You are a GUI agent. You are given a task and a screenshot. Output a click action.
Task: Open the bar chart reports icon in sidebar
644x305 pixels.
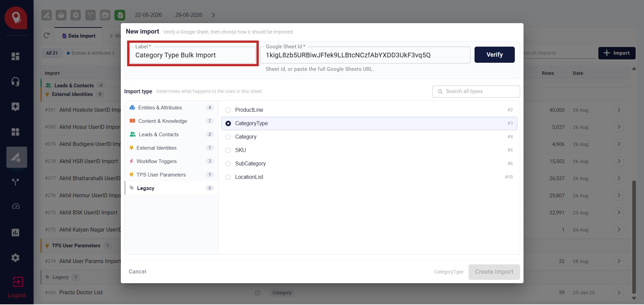click(x=15, y=233)
